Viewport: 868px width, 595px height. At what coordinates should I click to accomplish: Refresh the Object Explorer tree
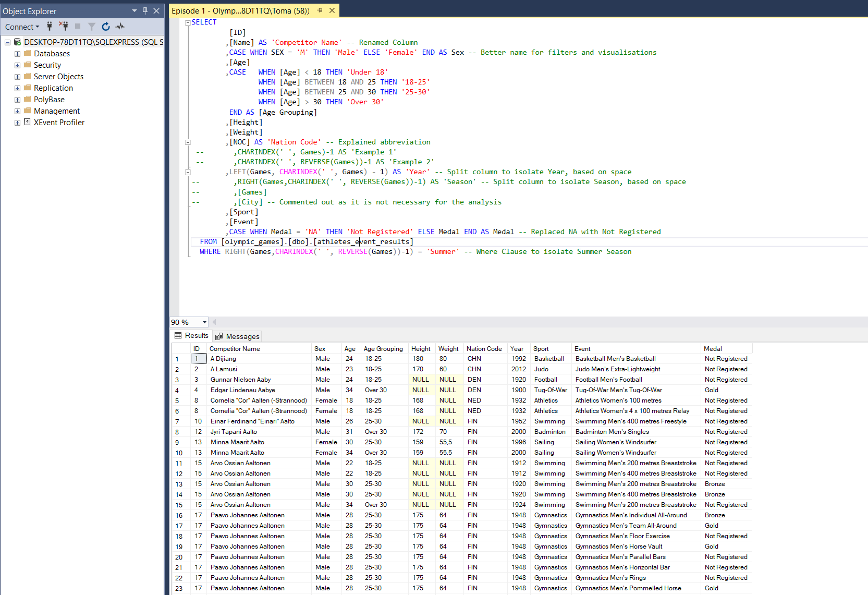[x=106, y=26]
